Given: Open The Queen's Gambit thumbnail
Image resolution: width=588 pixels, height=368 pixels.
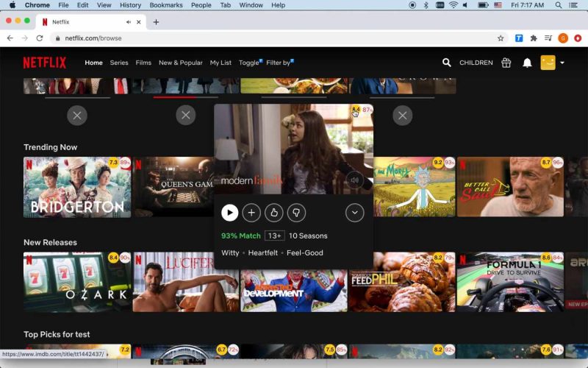Looking at the screenshot, I should (x=173, y=187).
